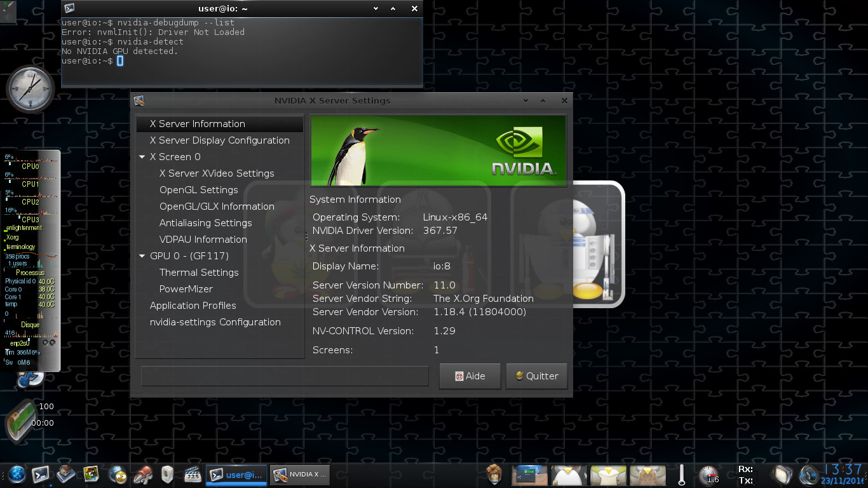
Task: Show OpenGL/GLX Information page
Action: pos(217,207)
